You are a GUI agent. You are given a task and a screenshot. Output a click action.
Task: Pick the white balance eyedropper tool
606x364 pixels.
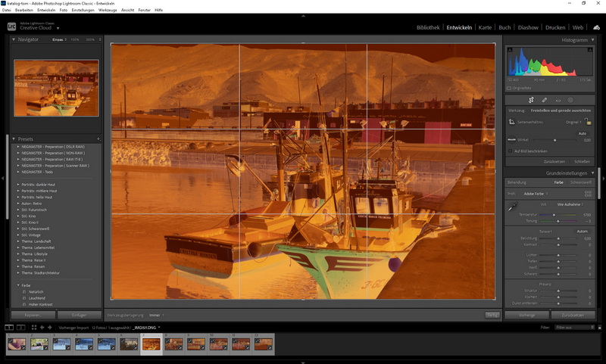click(x=512, y=207)
